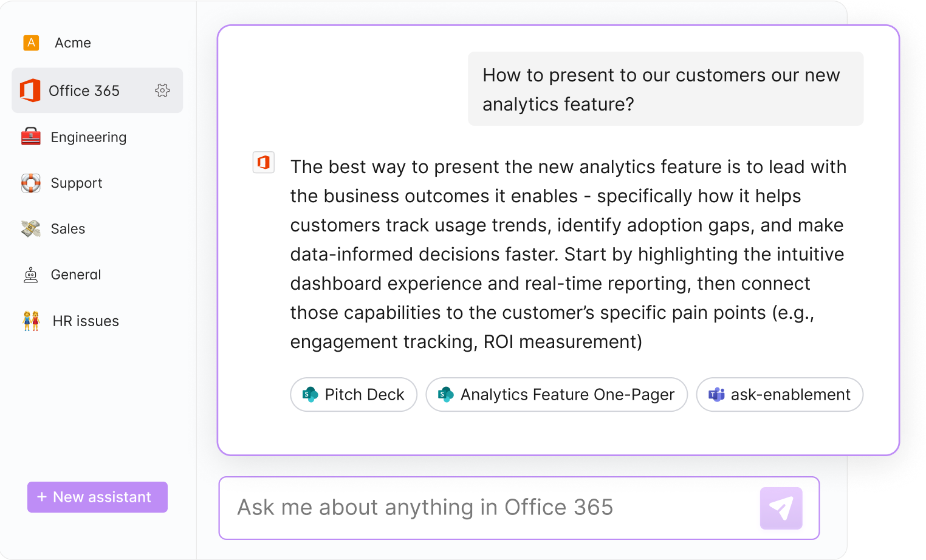This screenshot has height=560, width=926.
Task: Click the Support lifebuoy icon
Action: click(x=31, y=183)
